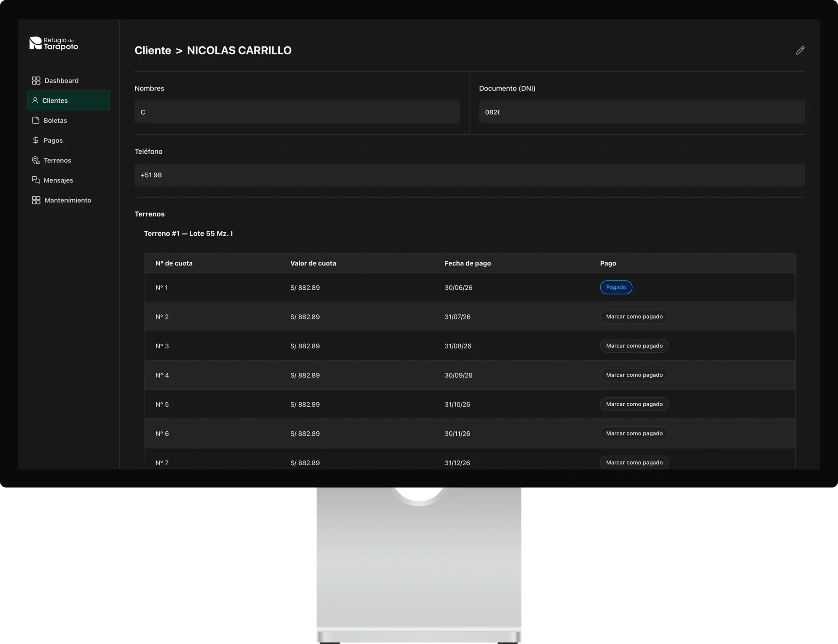Click the Documento (DNI) input field
This screenshot has height=644, width=838.
[x=641, y=112]
